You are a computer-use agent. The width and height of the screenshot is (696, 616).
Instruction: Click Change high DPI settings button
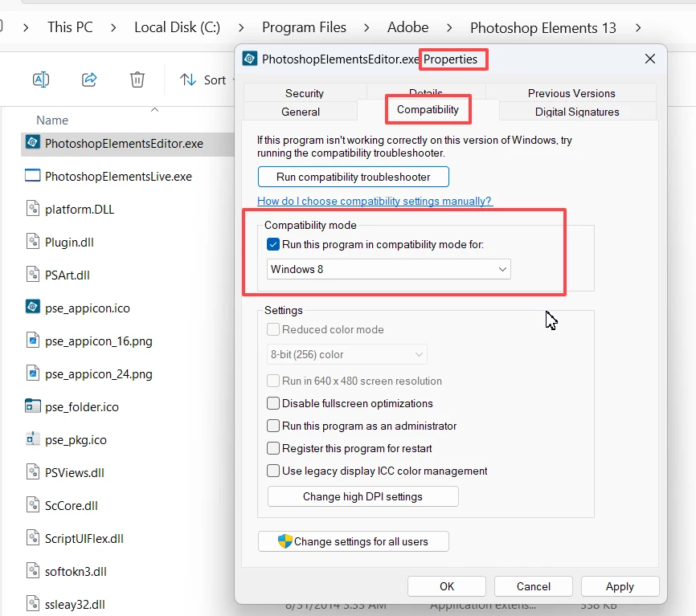tap(362, 496)
